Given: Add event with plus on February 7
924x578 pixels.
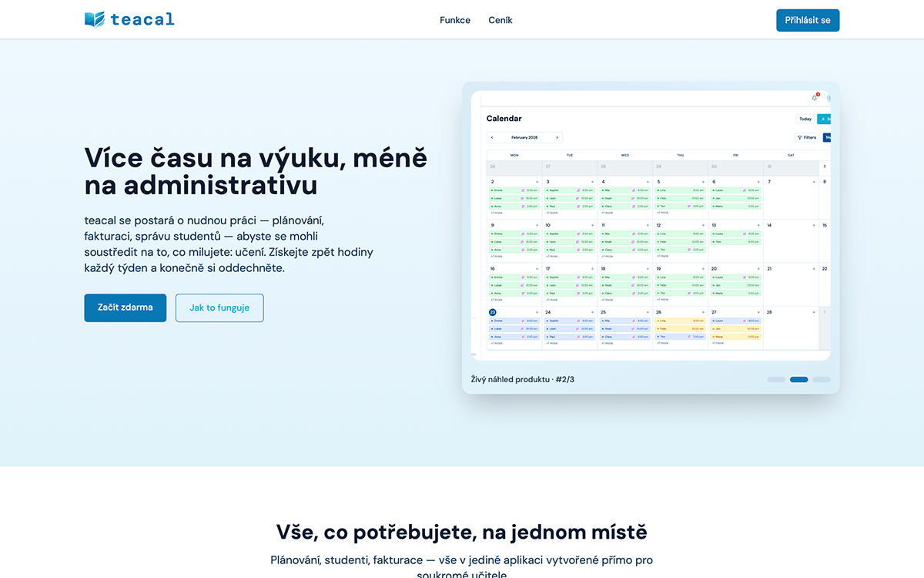Looking at the screenshot, I should (814, 182).
